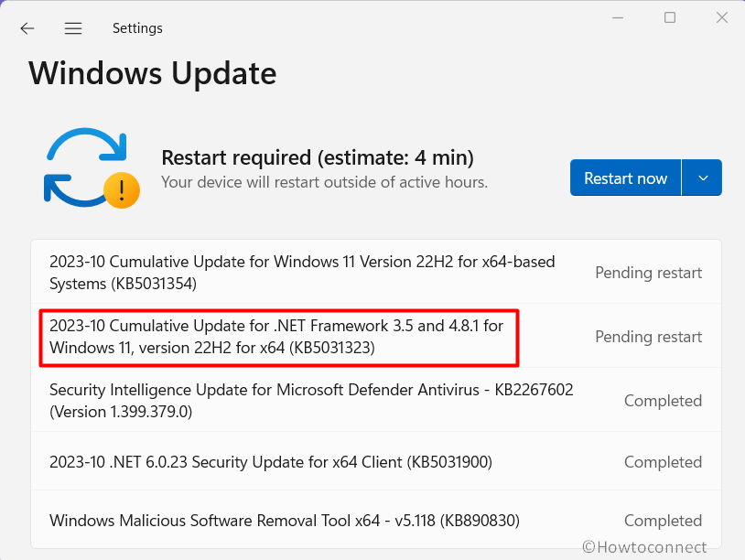Click Completed status beside KB890830
Screen dimensions: 745x560
pos(663,520)
